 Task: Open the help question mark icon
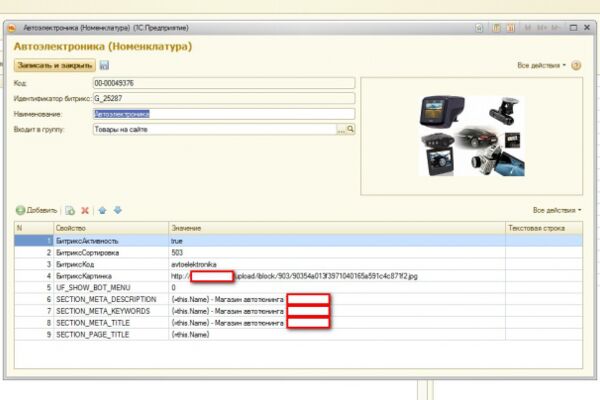coord(576,65)
